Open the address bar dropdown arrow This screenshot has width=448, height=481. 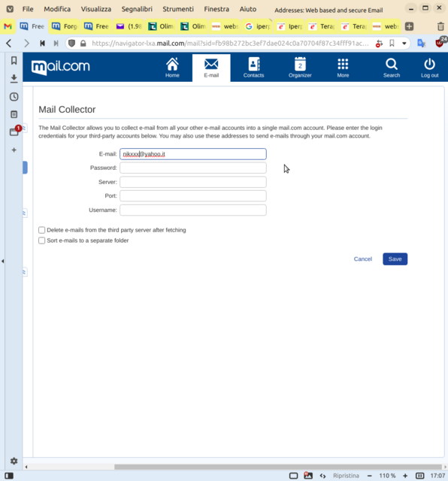pyautogui.click(x=404, y=44)
